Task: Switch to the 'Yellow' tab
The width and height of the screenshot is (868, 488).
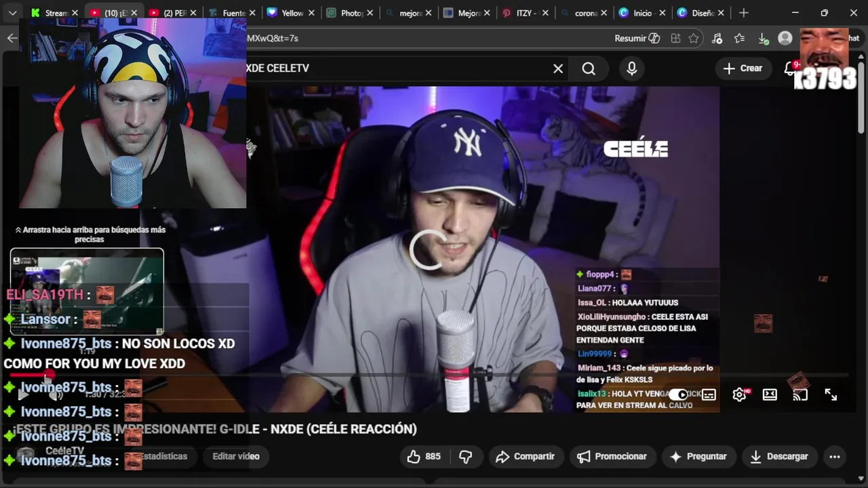Action: tap(286, 13)
